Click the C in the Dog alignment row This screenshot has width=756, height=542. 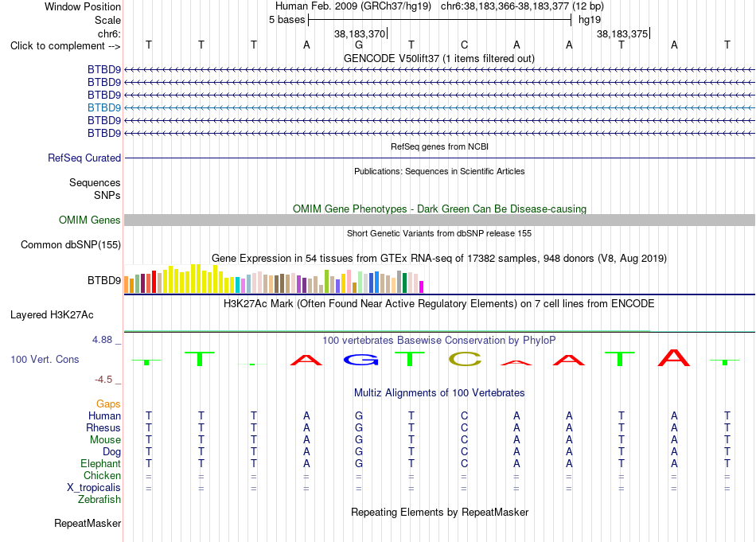point(464,452)
